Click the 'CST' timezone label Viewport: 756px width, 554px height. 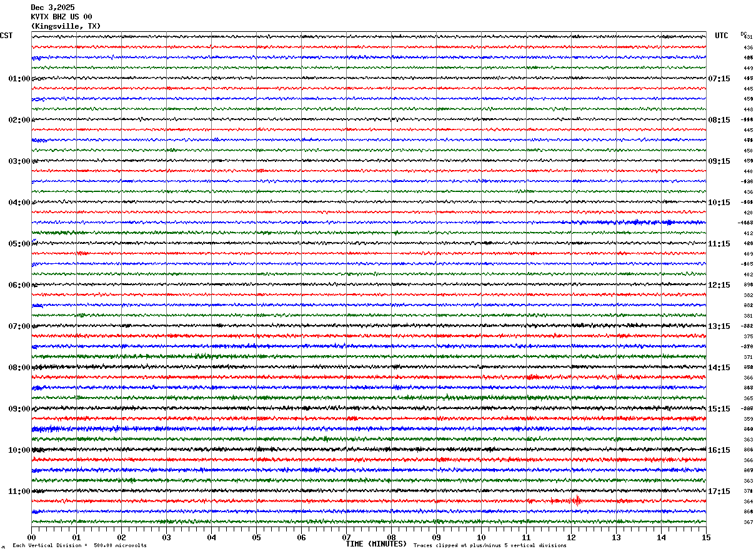pyautogui.click(x=6, y=36)
